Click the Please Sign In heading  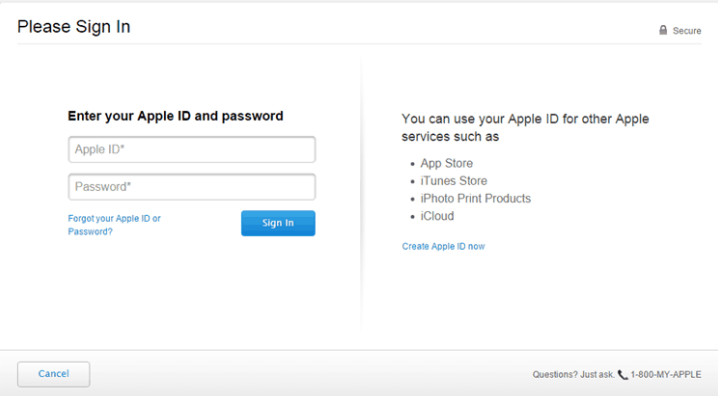pos(74,27)
